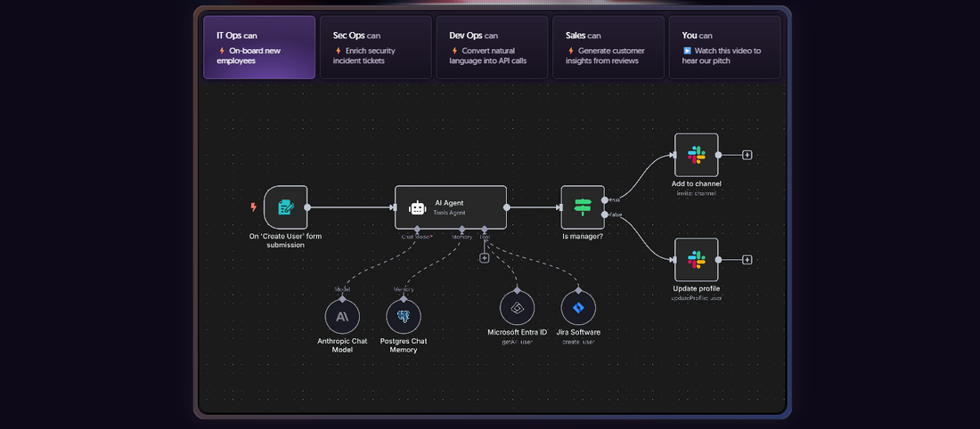Open the 'Dev Ops can' tab
This screenshot has width=980, height=429.
tap(491, 47)
